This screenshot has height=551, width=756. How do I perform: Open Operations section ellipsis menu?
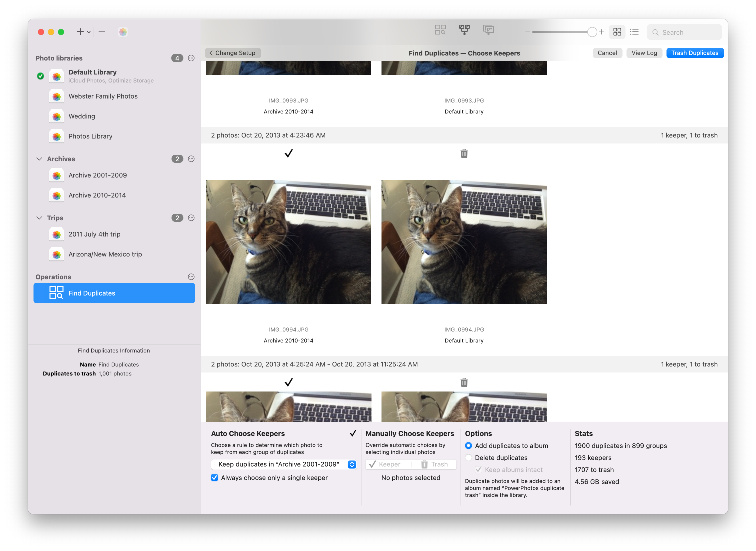(x=191, y=277)
